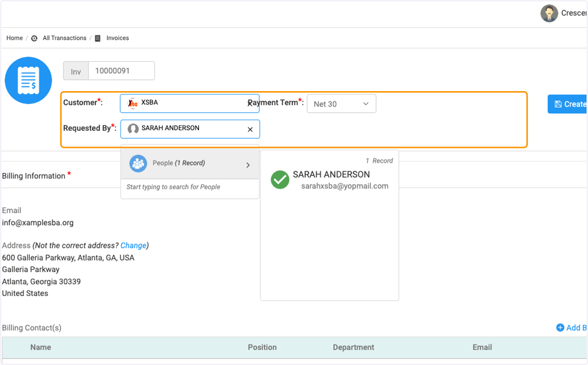Click the Add billing contact plus icon
This screenshot has width=588, height=365.
[x=560, y=328]
